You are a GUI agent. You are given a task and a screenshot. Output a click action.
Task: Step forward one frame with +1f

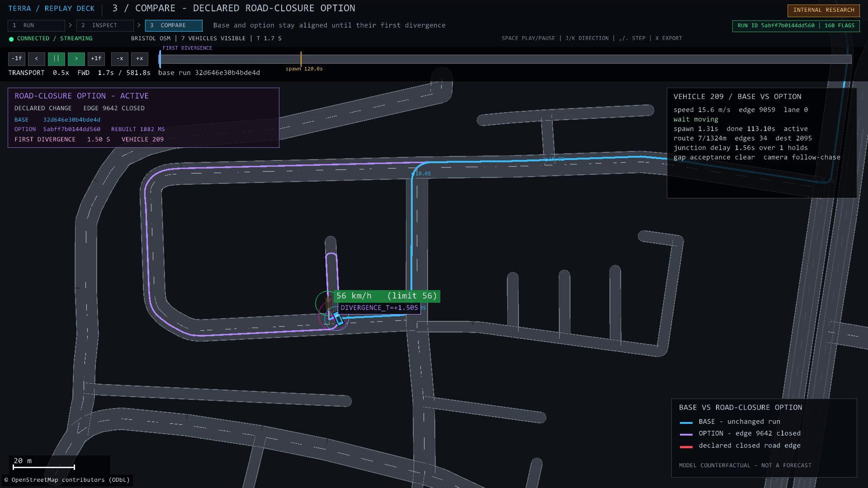[x=96, y=59]
